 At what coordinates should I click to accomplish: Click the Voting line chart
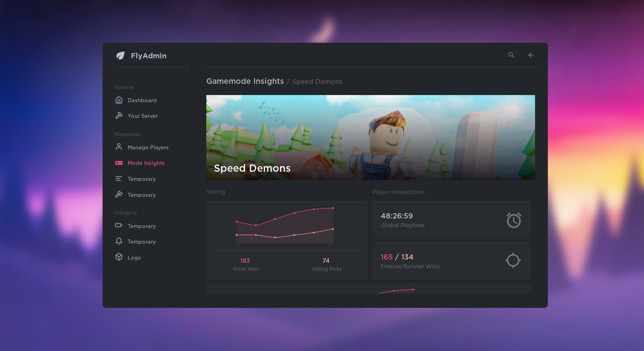(285, 226)
